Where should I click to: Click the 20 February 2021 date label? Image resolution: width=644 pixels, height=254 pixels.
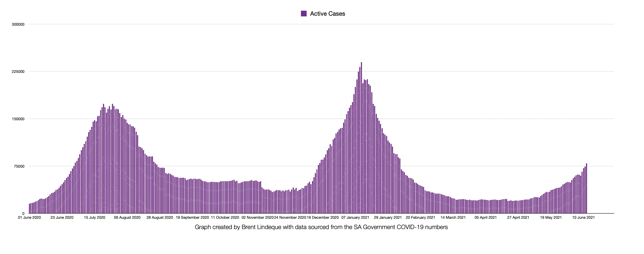(x=420, y=217)
